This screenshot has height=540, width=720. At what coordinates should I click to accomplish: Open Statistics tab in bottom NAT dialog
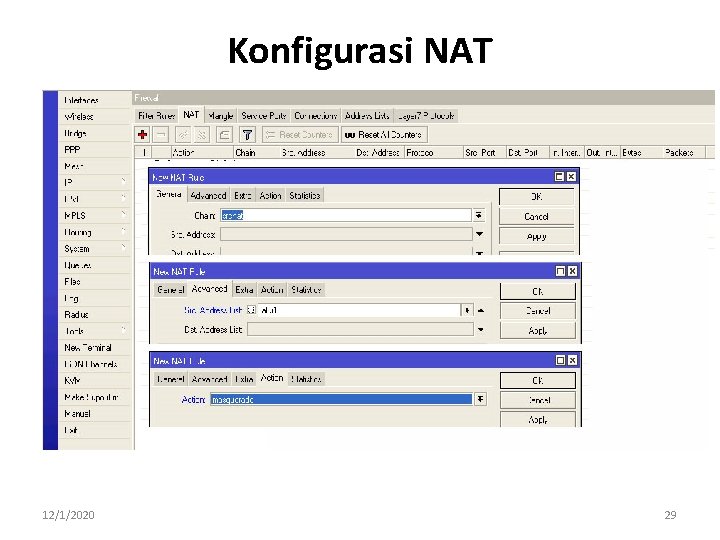click(x=306, y=379)
